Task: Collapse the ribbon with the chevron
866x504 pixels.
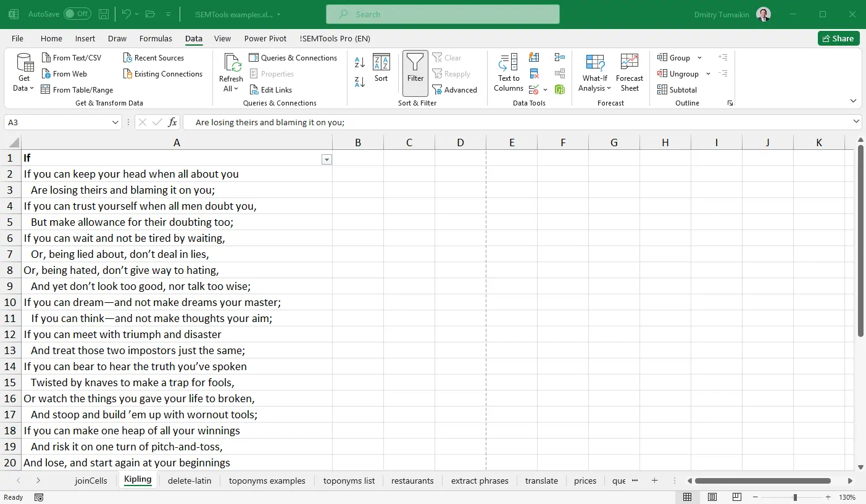Action: 854,101
